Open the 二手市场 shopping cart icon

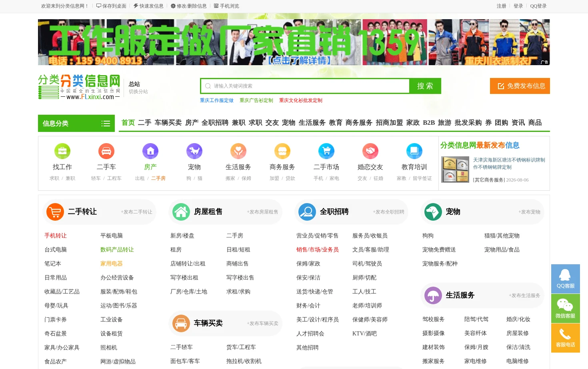326,151
